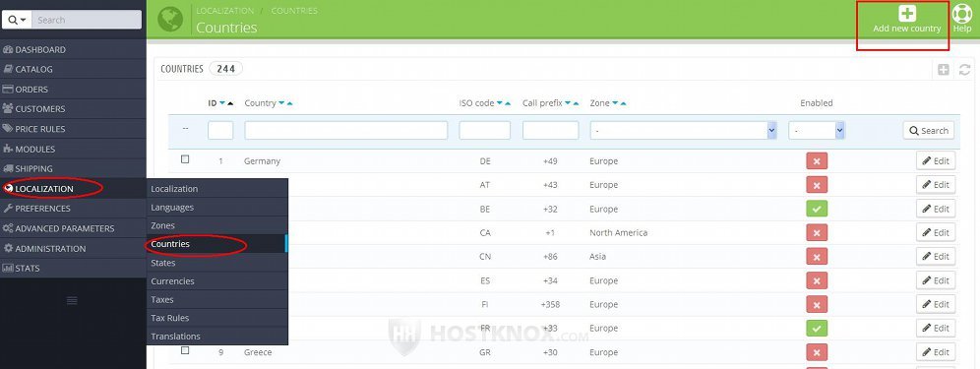Disable the FR country row
Image resolution: width=980 pixels, height=369 pixels.
tap(817, 328)
